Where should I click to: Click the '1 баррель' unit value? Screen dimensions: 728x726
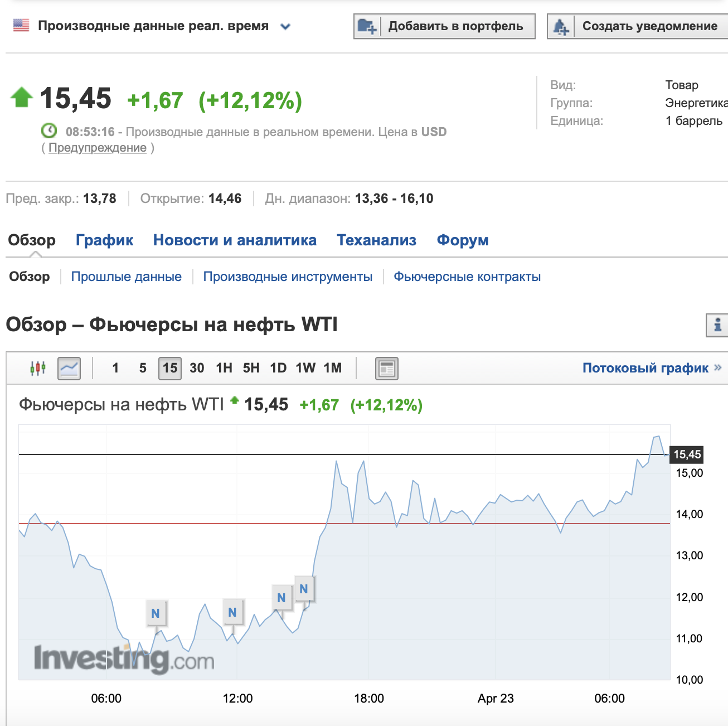694,121
